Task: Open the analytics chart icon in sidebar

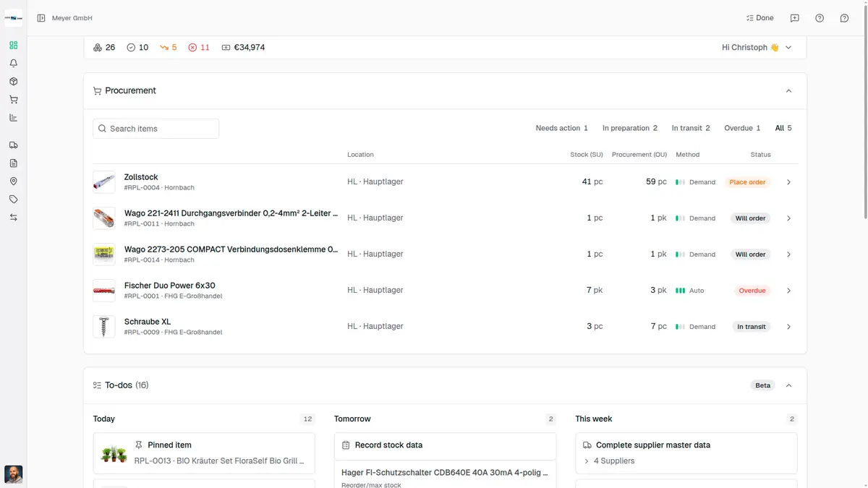Action: [x=13, y=118]
